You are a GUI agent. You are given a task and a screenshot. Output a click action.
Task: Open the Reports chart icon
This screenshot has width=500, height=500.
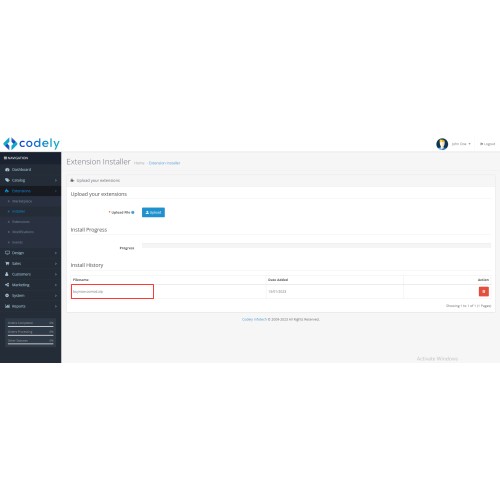pos(7,306)
